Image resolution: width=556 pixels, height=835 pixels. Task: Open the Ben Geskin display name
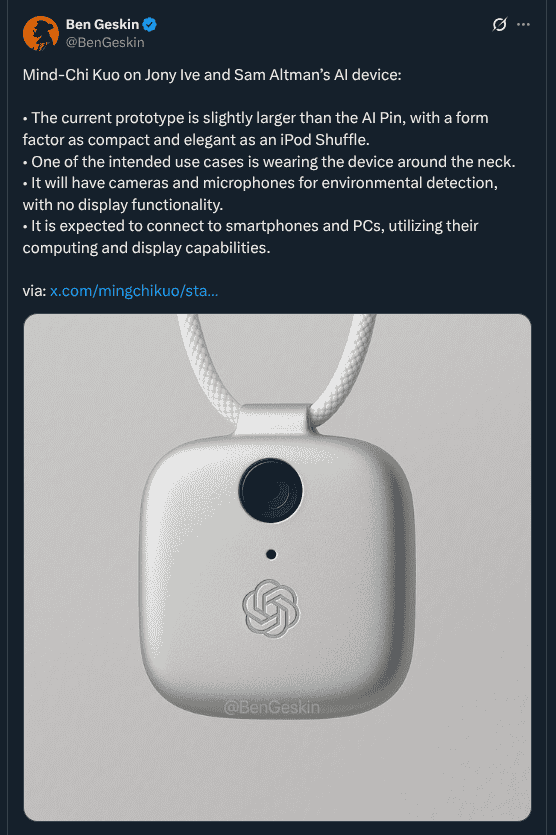pyautogui.click(x=102, y=24)
